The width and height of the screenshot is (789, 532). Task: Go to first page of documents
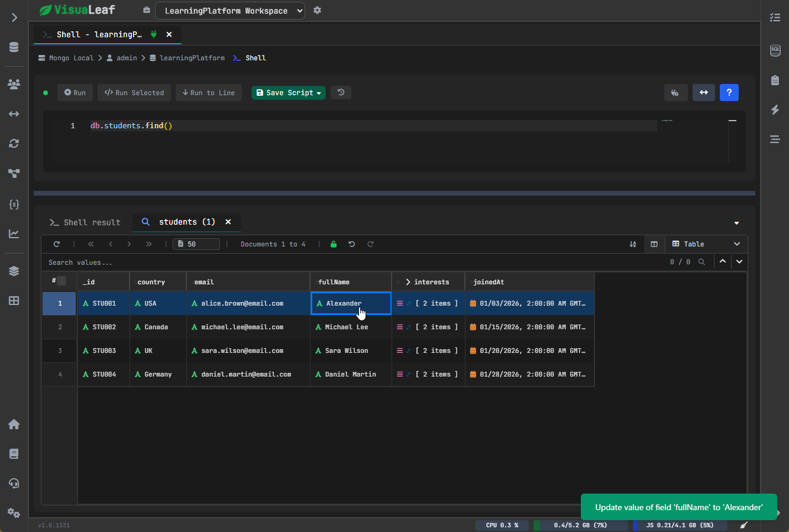coord(90,244)
